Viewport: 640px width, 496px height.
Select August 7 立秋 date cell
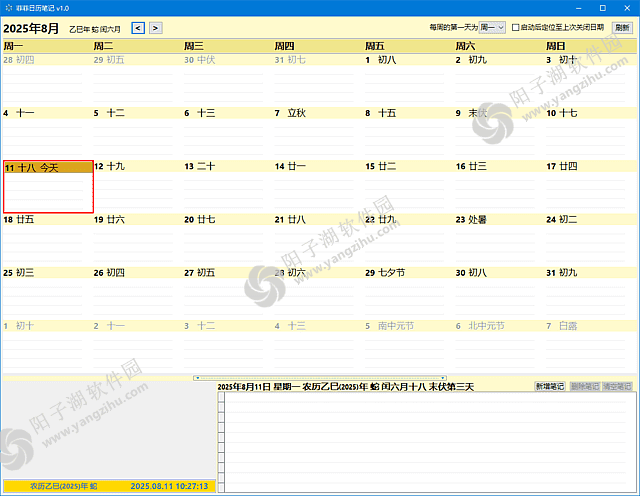(320, 131)
